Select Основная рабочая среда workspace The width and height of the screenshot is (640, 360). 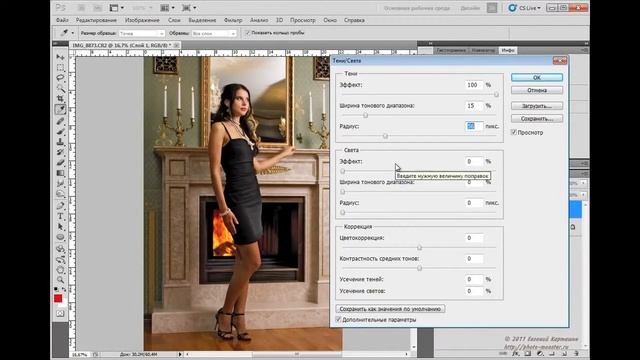point(417,8)
